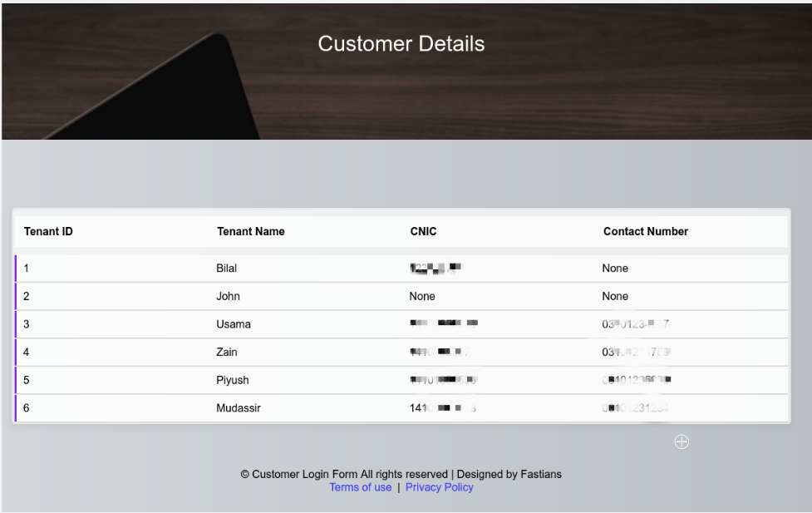Select the tenant name Mudassir
Image resolution: width=812 pixels, height=513 pixels.
[239, 408]
